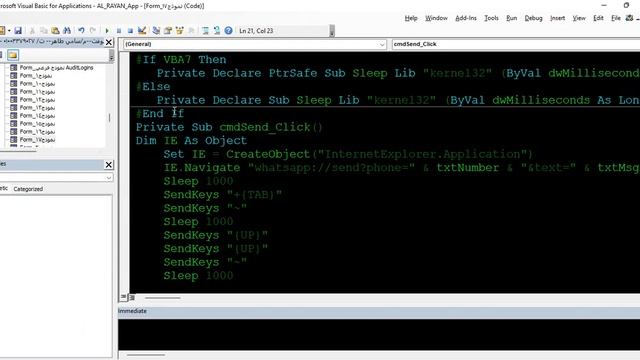Click the Redo arrow icon
Image resolution: width=640 pixels, height=360 pixels.
point(93,31)
